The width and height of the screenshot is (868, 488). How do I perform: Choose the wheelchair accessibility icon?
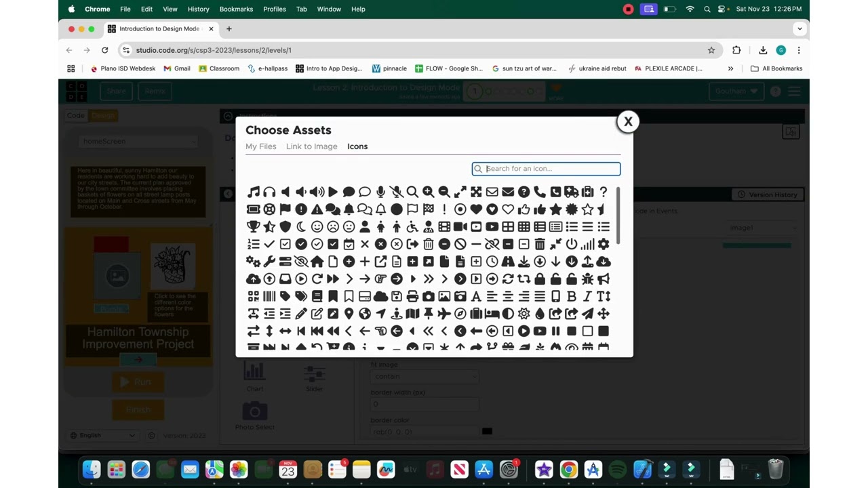(x=412, y=227)
